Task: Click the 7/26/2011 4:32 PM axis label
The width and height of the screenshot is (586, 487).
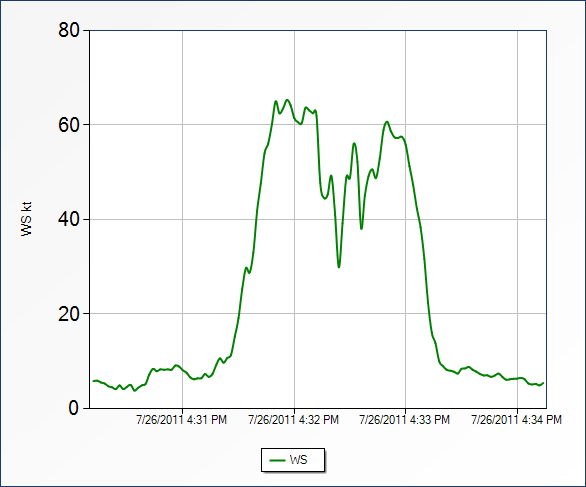Action: [x=293, y=420]
